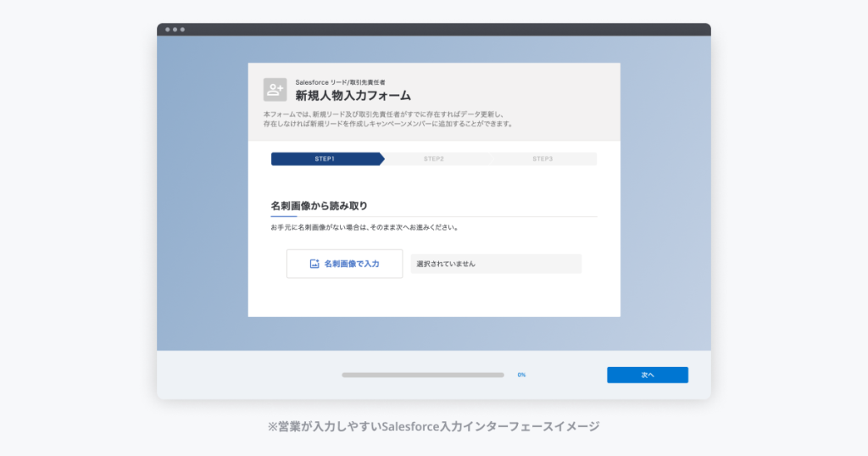Select the STEP1 progress tab
The image size is (868, 456).
[x=326, y=158]
